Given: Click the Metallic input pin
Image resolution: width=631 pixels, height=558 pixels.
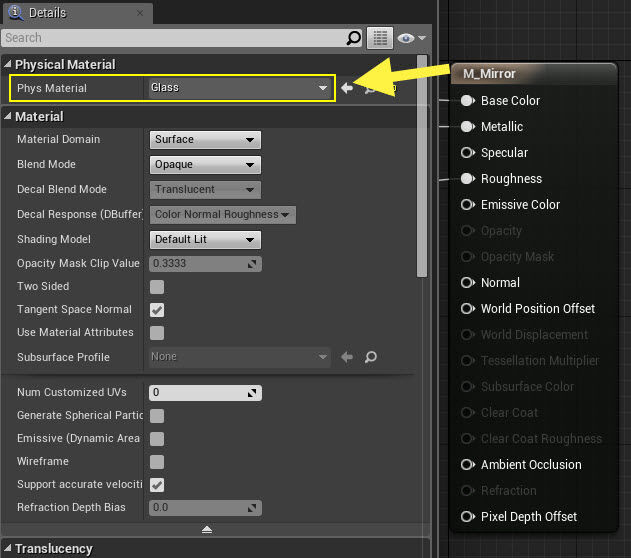Looking at the screenshot, I should (x=467, y=127).
